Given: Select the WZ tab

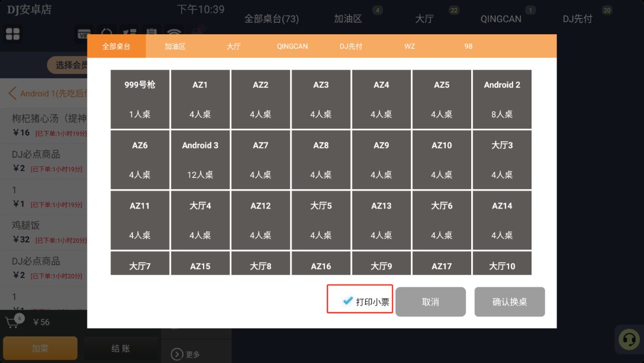Looking at the screenshot, I should pyautogui.click(x=410, y=46).
